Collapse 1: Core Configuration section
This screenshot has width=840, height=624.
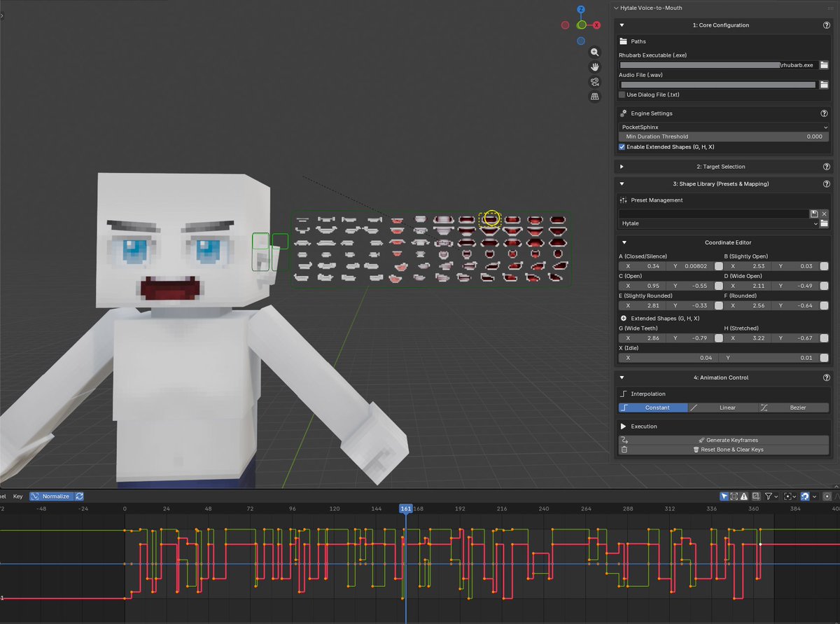(622, 25)
